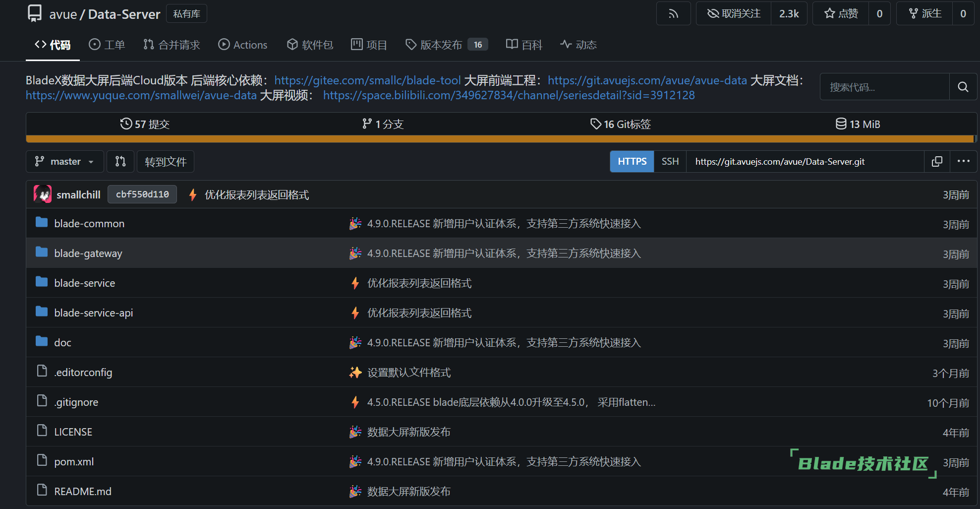This screenshot has width=980, height=509.
Task: Switch to the 版本发布 releases tab
Action: point(440,45)
